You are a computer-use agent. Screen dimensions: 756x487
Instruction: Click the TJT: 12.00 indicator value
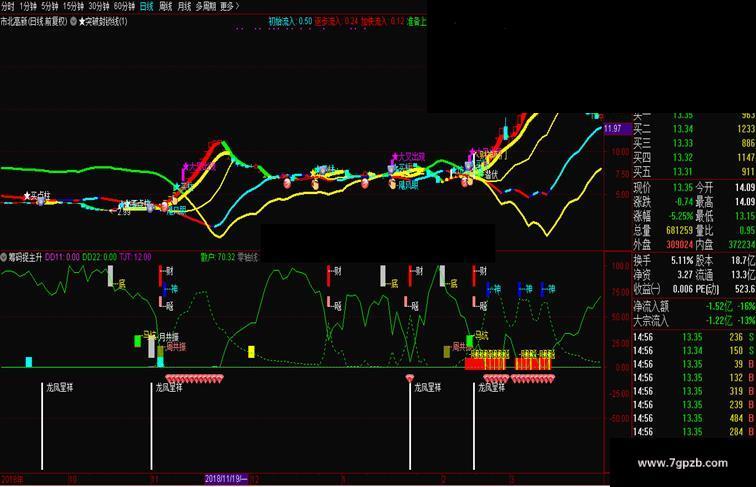(135, 257)
